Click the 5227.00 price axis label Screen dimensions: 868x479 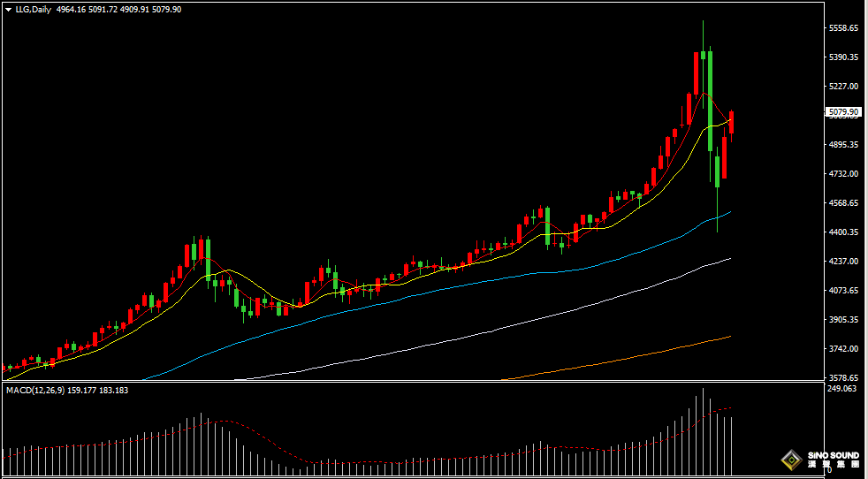pyautogui.click(x=843, y=87)
